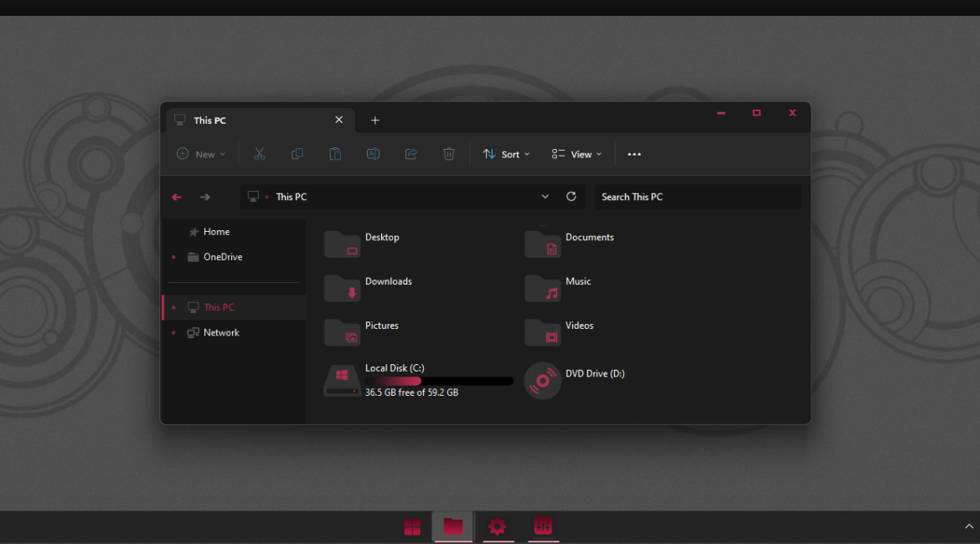980x544 pixels.
Task: Click the Cut scissors icon in toolbar
Action: coord(259,154)
